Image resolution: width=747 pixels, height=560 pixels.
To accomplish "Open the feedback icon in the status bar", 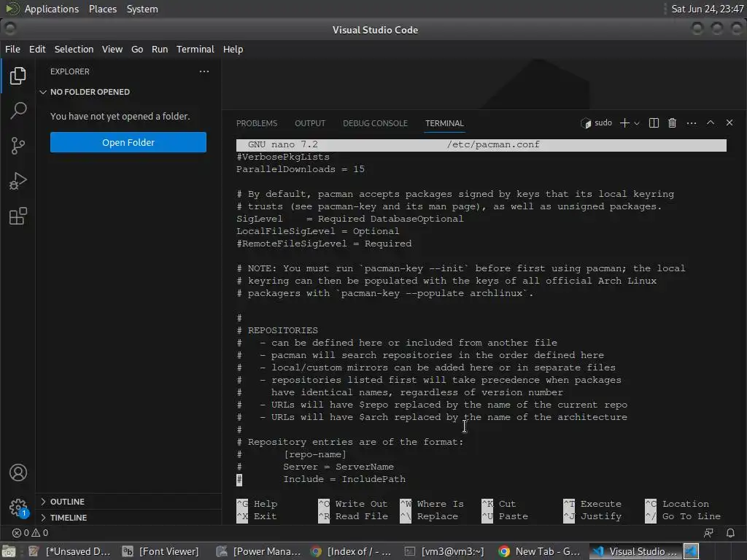I will click(x=708, y=533).
